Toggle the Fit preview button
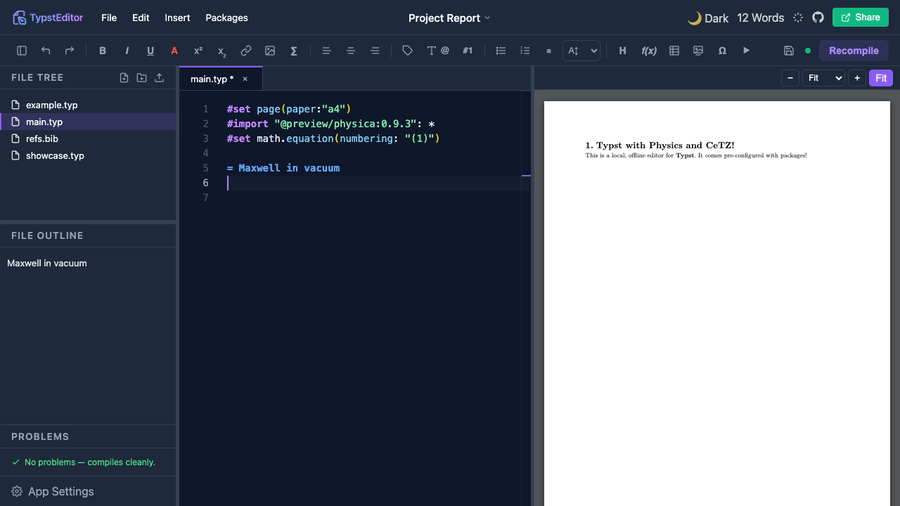Image resolution: width=900 pixels, height=506 pixels. (x=880, y=78)
